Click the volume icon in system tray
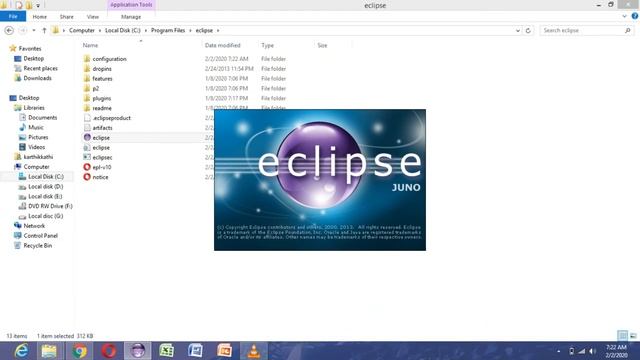The image size is (640, 360). (x=592, y=351)
